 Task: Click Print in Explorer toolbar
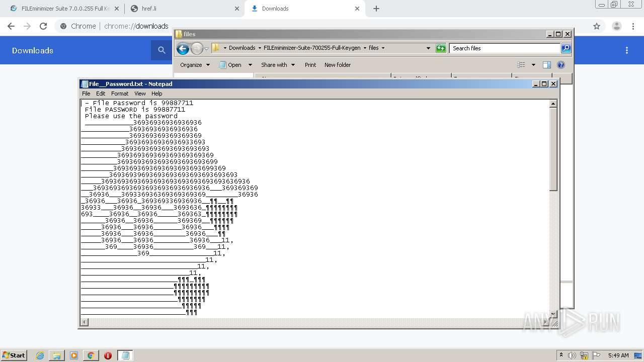(310, 65)
